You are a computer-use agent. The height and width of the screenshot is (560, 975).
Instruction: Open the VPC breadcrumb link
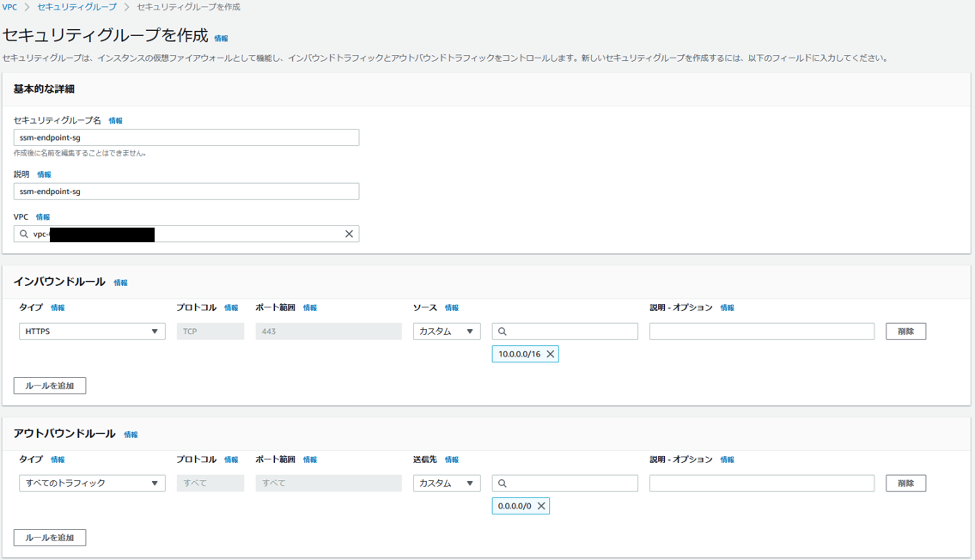[x=9, y=7]
